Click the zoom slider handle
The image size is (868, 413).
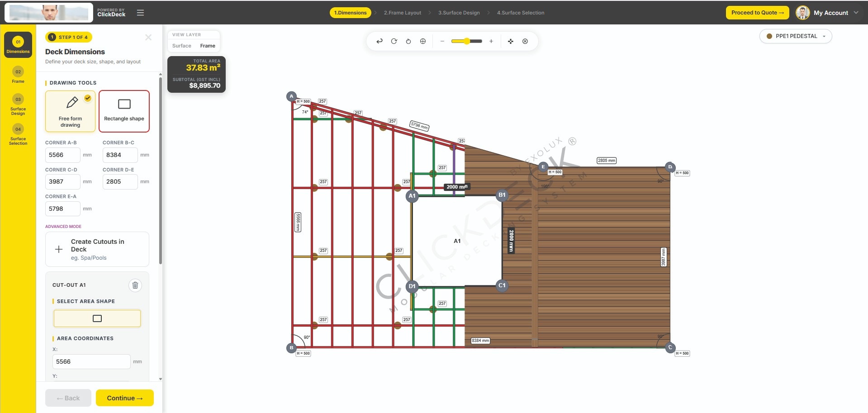(467, 41)
